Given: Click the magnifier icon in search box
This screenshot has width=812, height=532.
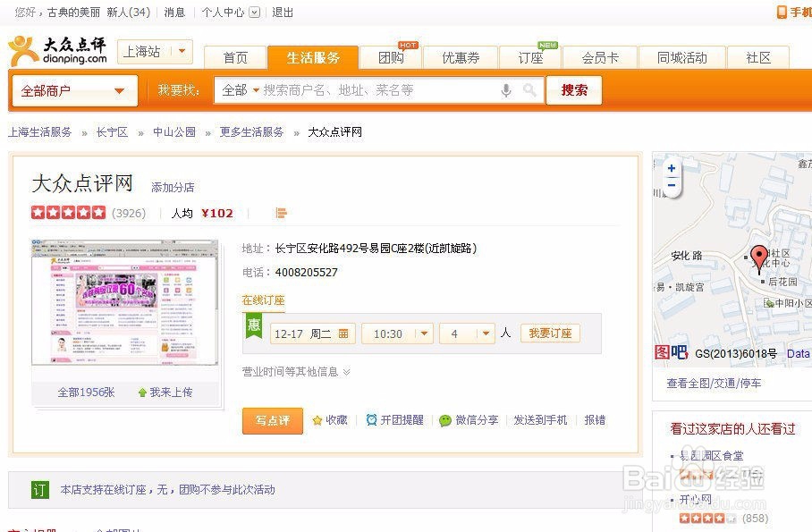Looking at the screenshot, I should click(x=529, y=90).
